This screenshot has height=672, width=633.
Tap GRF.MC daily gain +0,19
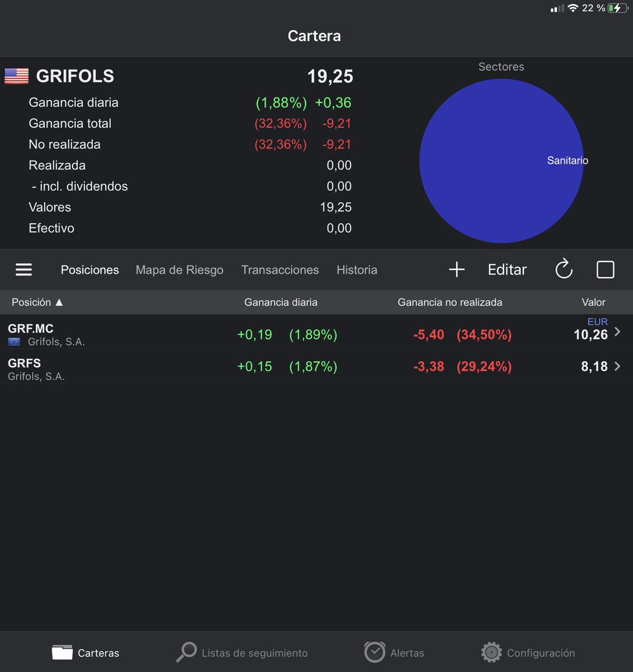[x=255, y=334]
